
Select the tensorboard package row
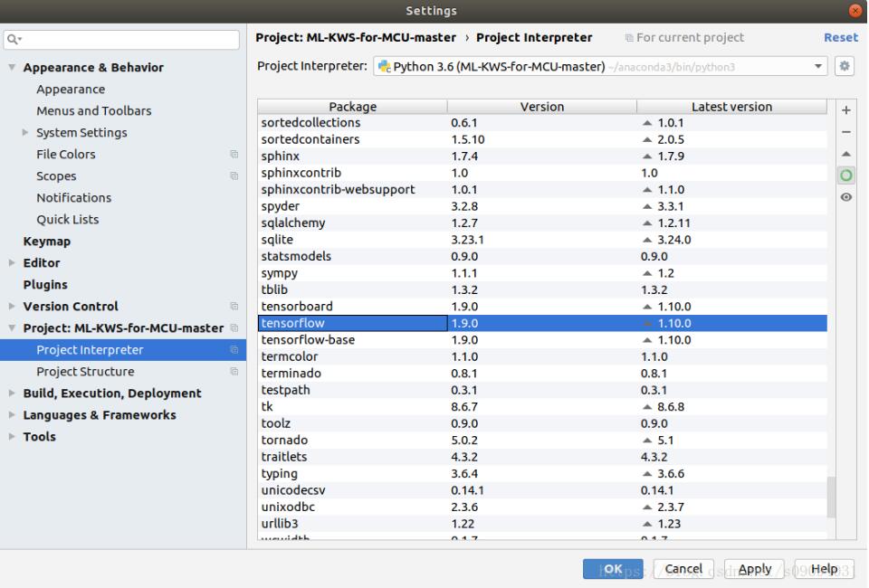pyautogui.click(x=542, y=306)
